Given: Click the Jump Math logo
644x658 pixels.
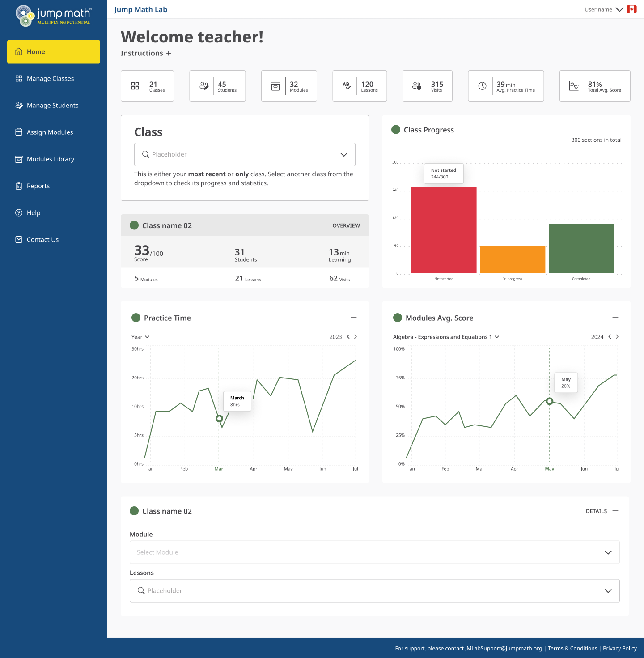Looking at the screenshot, I should tap(53, 16).
